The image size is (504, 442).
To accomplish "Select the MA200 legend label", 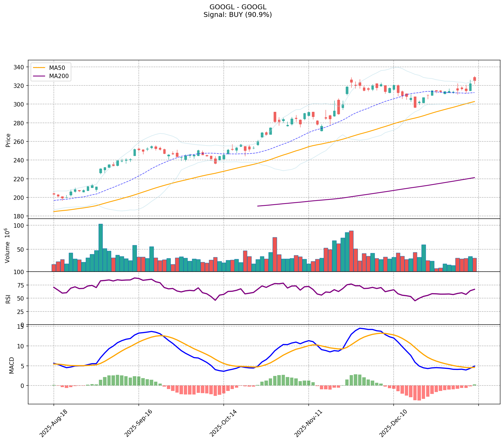I will 59,76.
